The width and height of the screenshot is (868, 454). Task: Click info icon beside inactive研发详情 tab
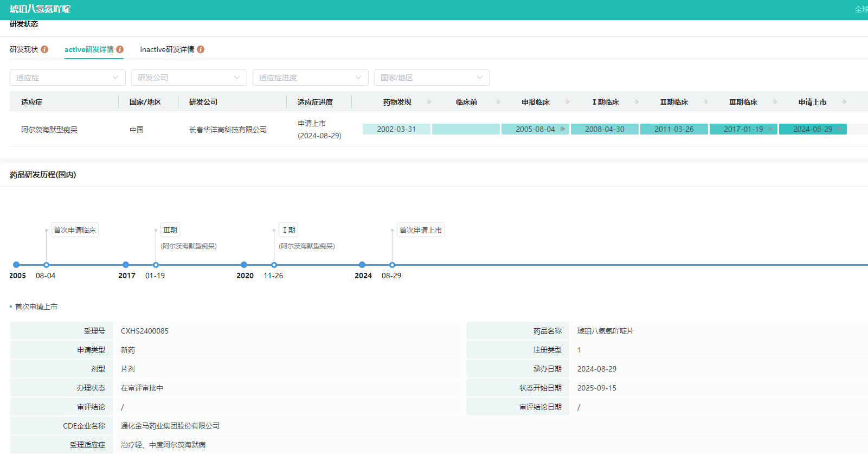[201, 49]
